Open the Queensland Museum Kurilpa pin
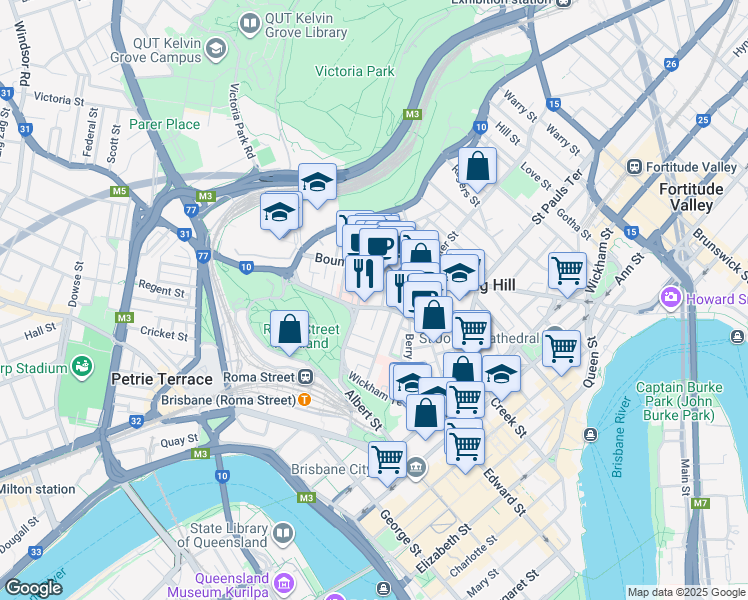This screenshot has width=748, height=600. point(283,581)
